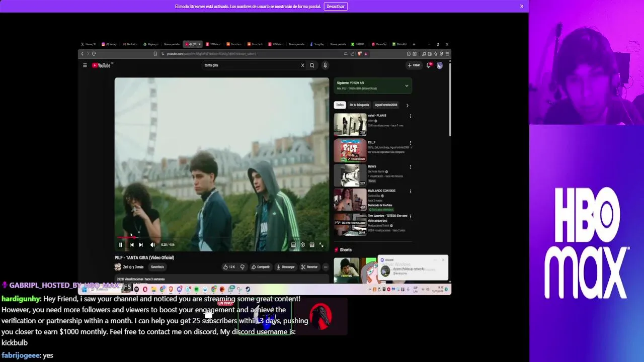Run search with magnifier icon
This screenshot has width=644, height=362.
click(x=312, y=65)
